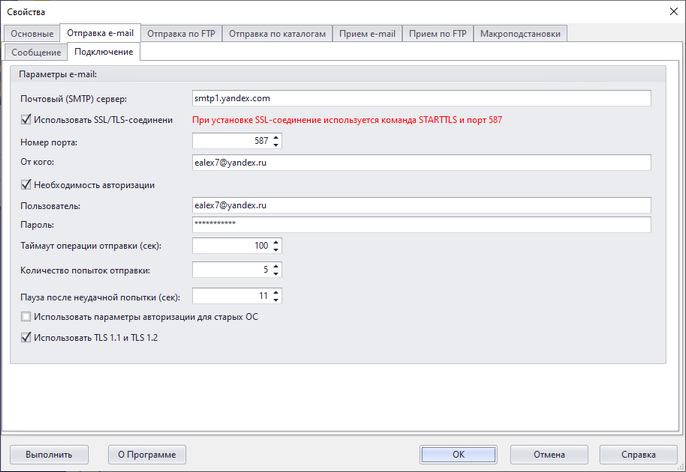Toggle Использовать TLS 1.1 и TLS 1.2 checkbox

point(26,337)
